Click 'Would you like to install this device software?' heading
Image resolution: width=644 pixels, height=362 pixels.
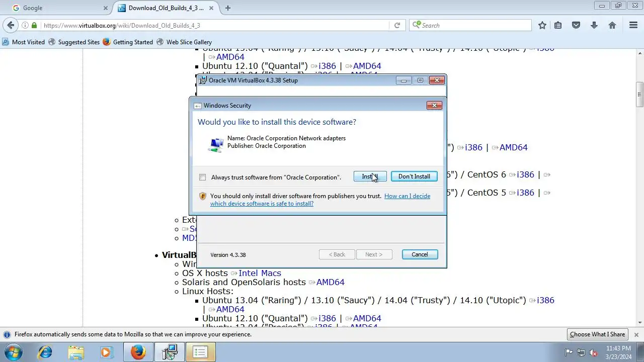coord(277,122)
